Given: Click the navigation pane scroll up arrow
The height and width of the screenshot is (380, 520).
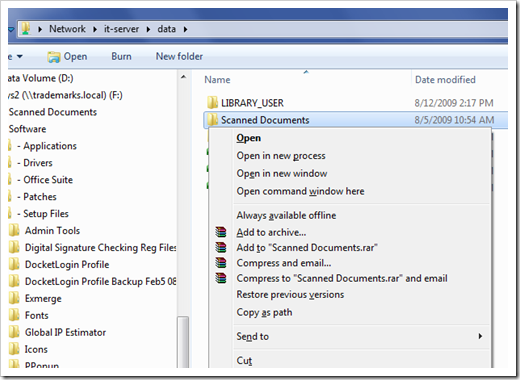Looking at the screenshot, I should coord(183,77).
